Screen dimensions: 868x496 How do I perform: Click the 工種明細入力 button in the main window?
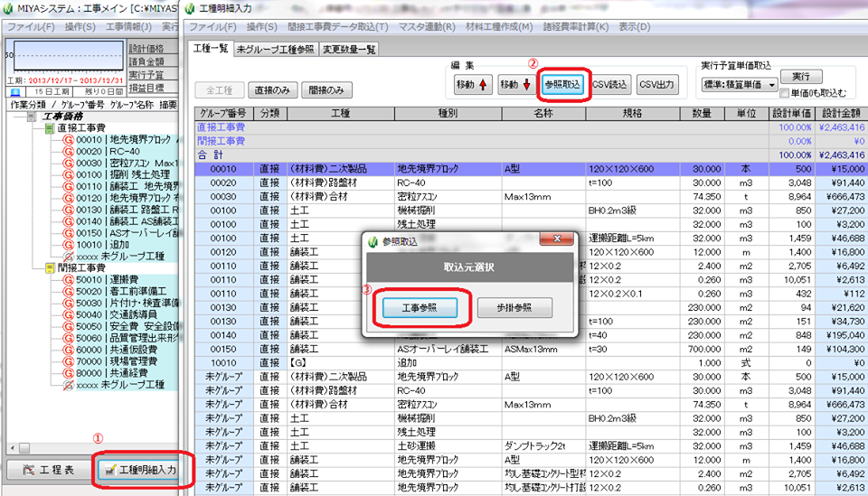coord(138,470)
